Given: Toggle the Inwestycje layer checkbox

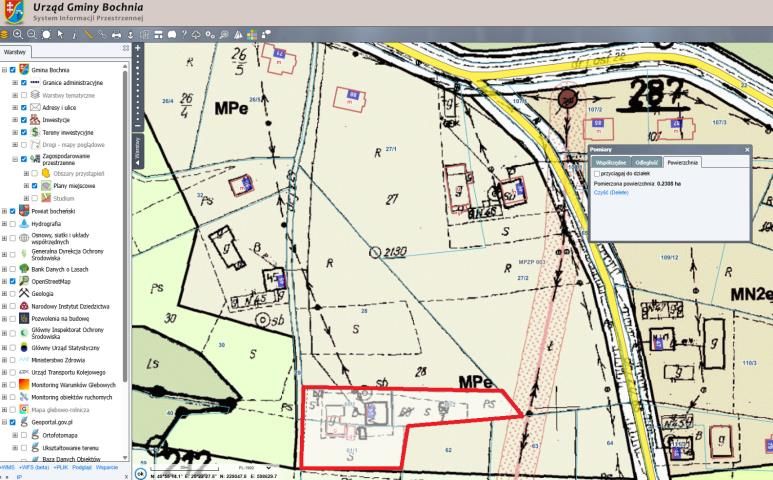Looking at the screenshot, I should [x=24, y=120].
